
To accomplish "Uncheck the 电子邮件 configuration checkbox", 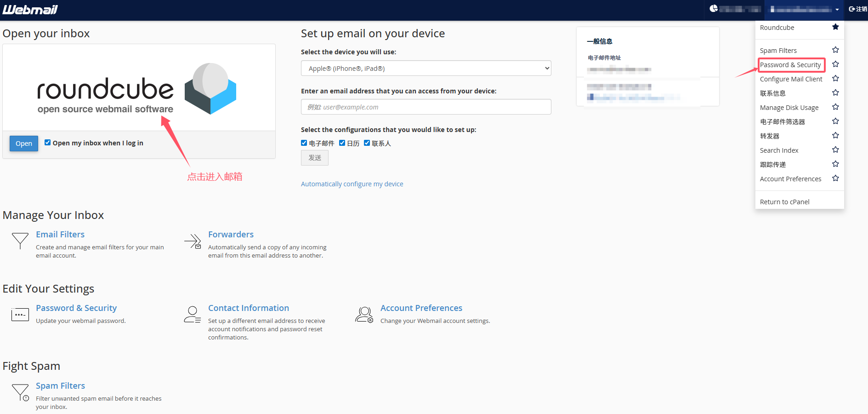I will point(304,143).
